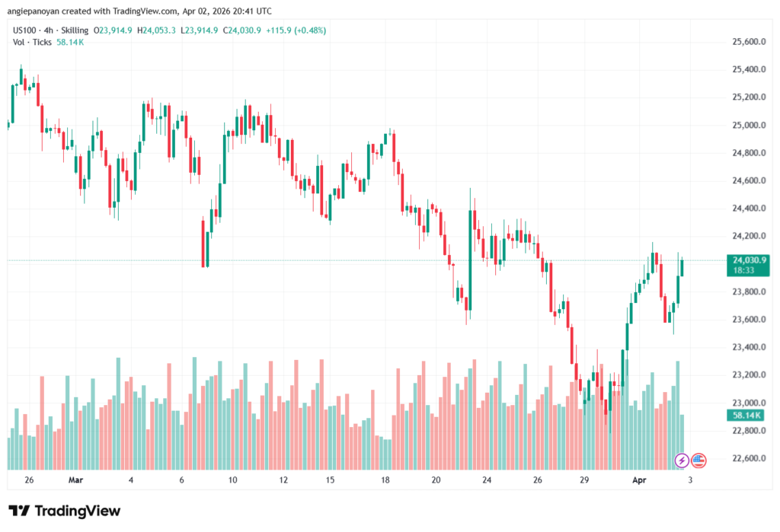Click the 25,000.0 price axis label
The width and height of the screenshot is (780, 532).
742,125
